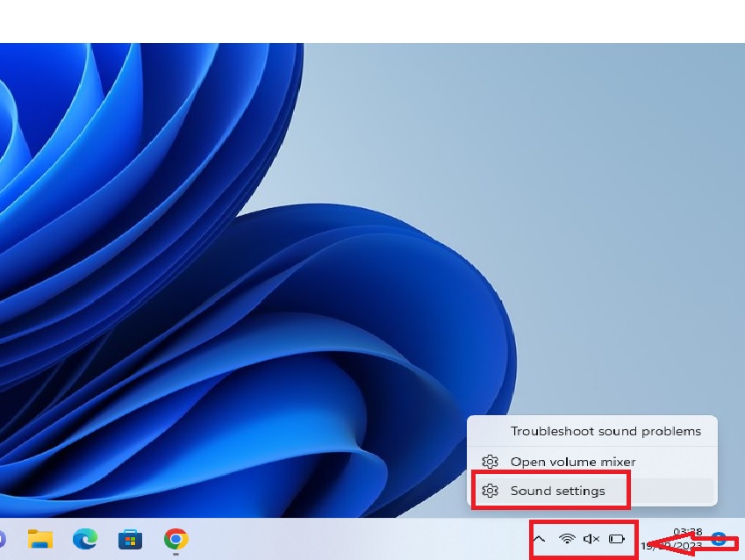Open the Wi-Fi network tray icon

(x=567, y=539)
